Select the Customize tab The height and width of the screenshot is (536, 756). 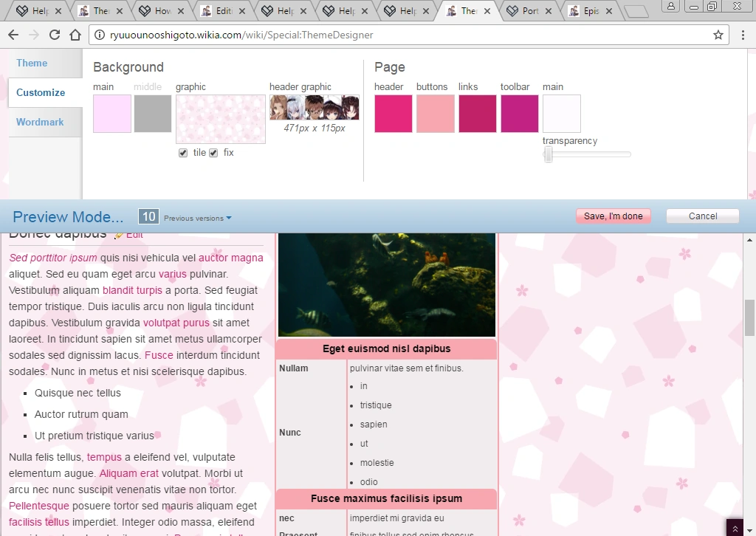(x=41, y=92)
